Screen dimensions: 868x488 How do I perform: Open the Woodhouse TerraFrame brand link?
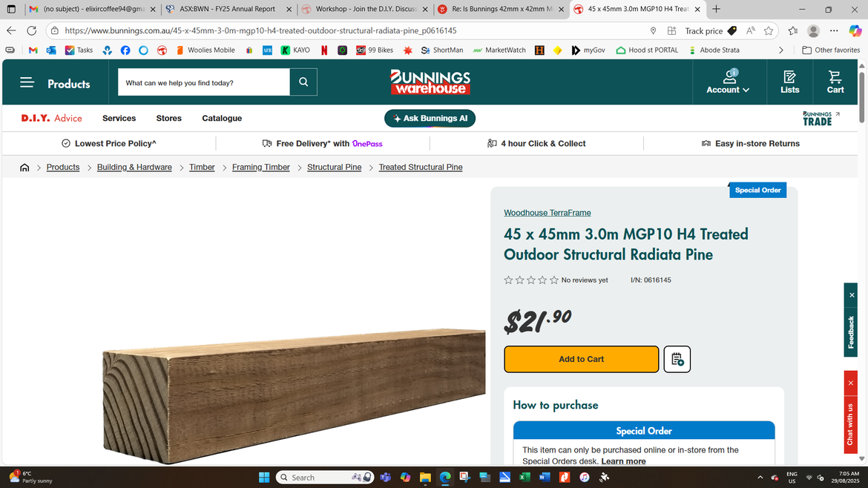547,213
